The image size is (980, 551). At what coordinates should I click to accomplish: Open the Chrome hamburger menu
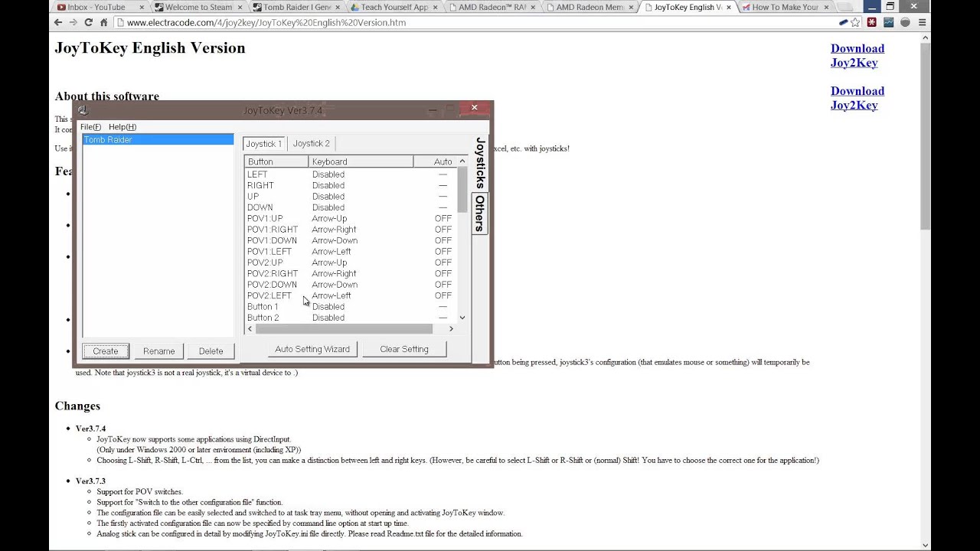pos(922,22)
